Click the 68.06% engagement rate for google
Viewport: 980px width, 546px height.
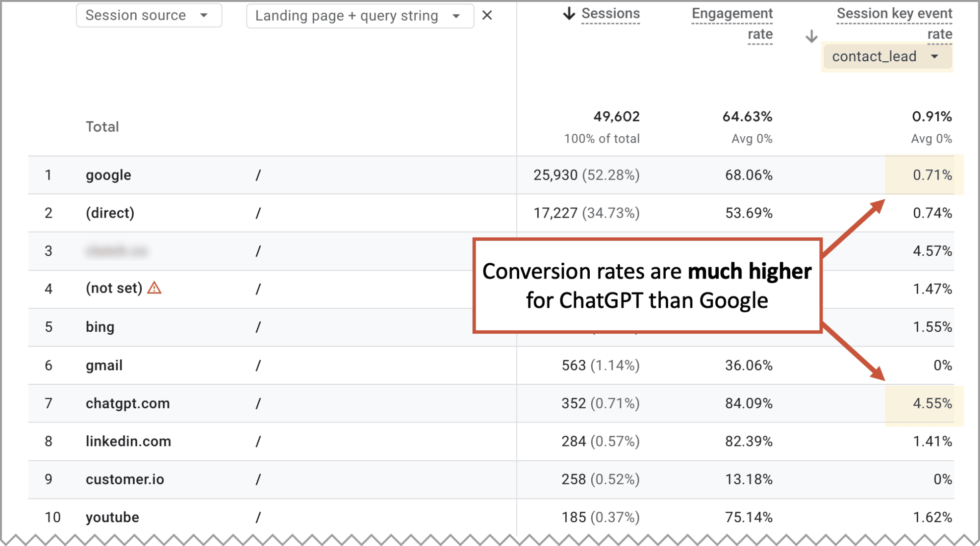(749, 175)
